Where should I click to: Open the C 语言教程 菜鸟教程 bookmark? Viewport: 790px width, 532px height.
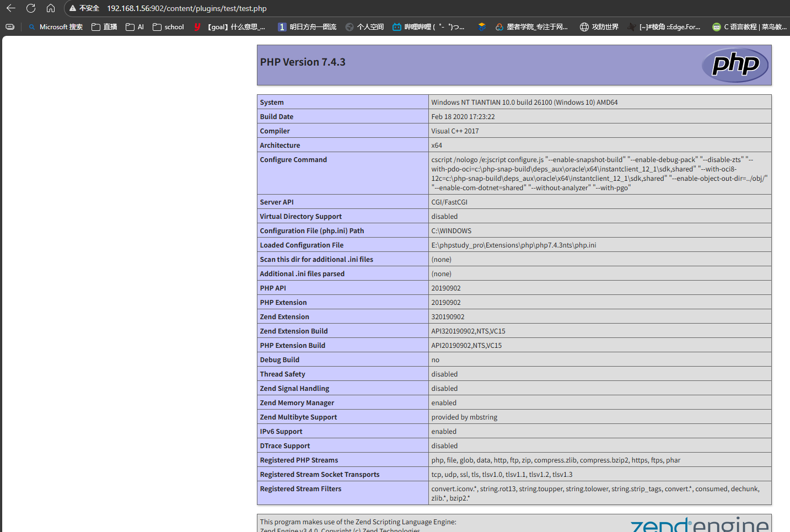click(750, 26)
